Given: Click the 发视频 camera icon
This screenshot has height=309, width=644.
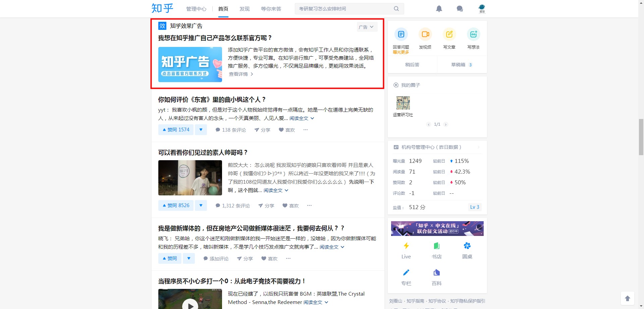Looking at the screenshot, I should click(425, 34).
